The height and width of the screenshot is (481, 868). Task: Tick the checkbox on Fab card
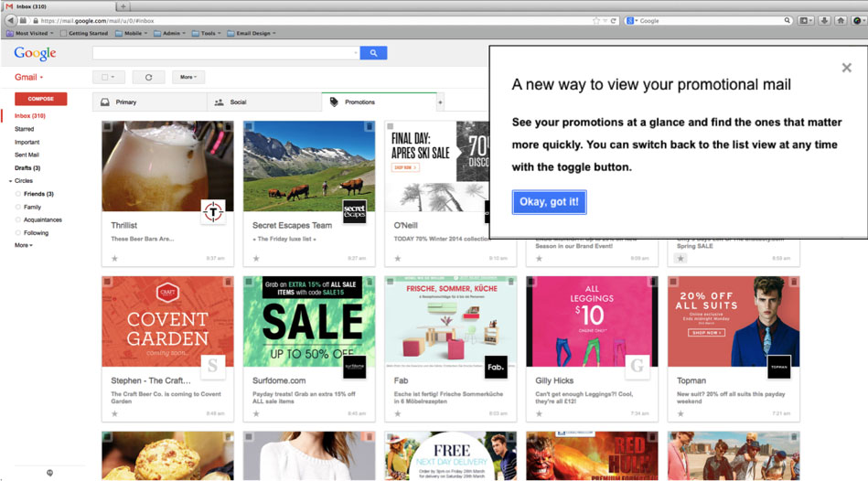[x=391, y=283]
